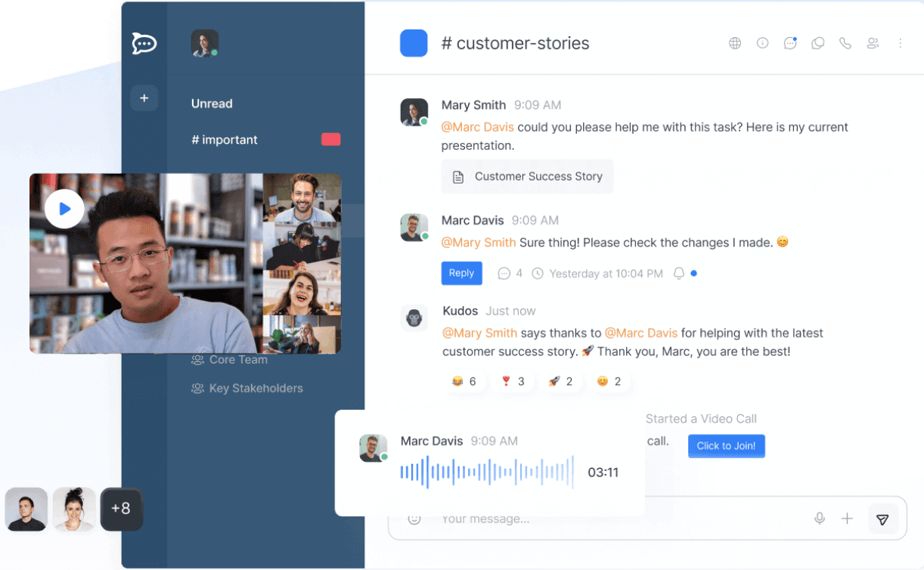Click the Click to Join! button

(726, 446)
